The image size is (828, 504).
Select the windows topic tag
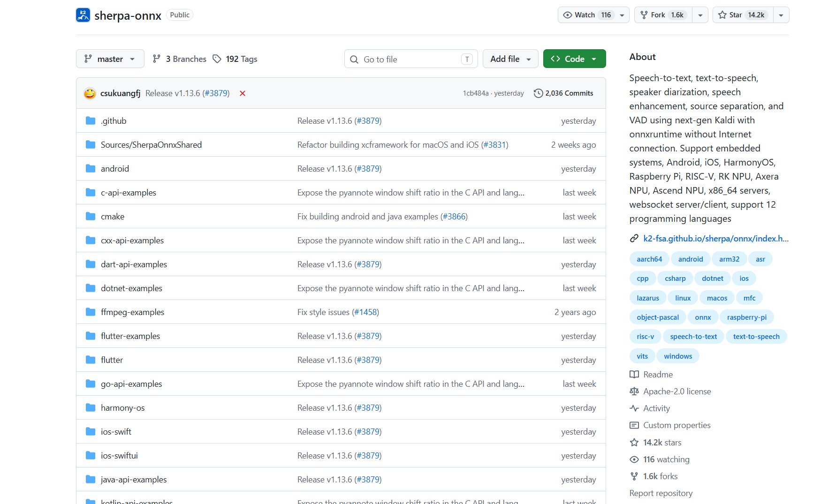[678, 356]
